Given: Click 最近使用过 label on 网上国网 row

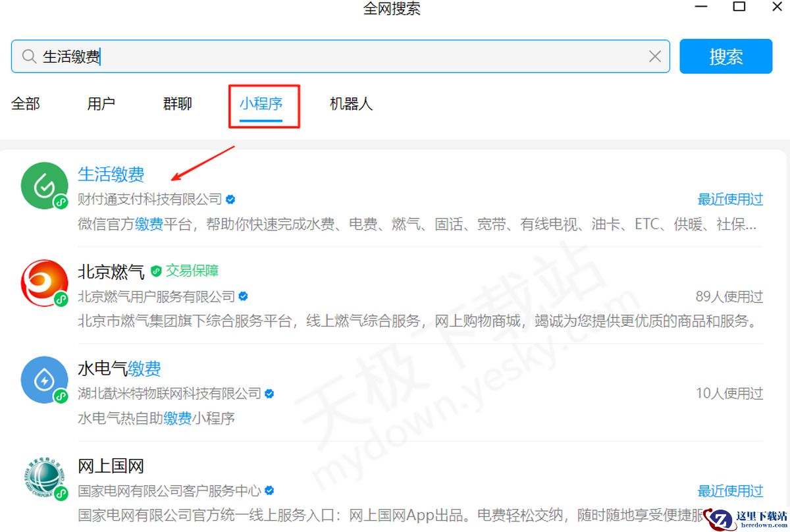Looking at the screenshot, I should (730, 491).
